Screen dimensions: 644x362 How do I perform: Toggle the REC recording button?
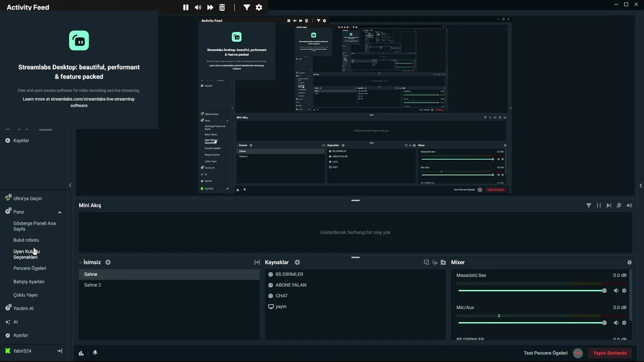tap(578, 353)
